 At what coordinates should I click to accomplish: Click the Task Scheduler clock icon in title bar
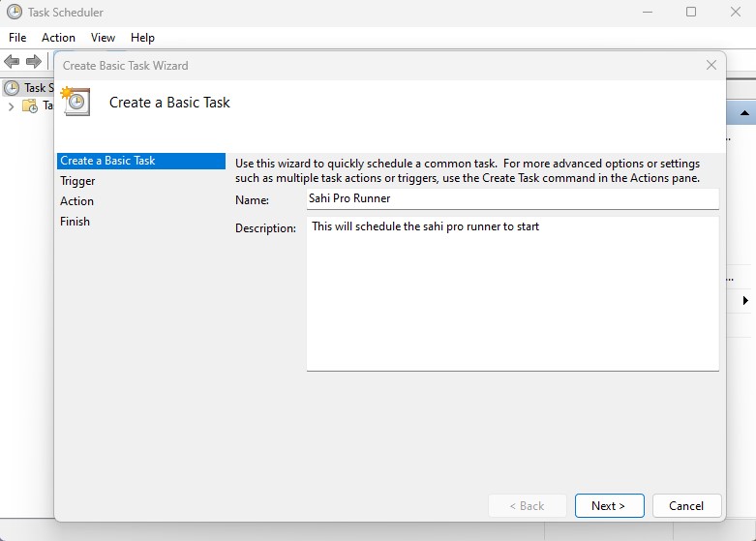15,13
